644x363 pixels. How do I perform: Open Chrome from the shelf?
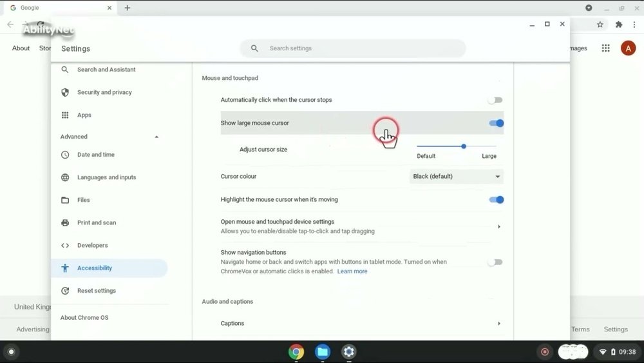click(296, 351)
